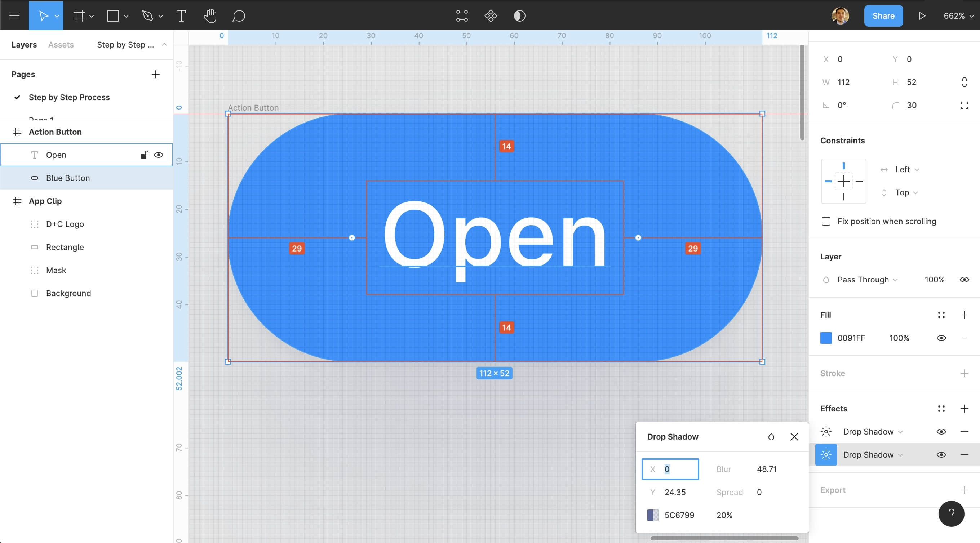
Task: Open the hamburger main menu
Action: pos(14,16)
